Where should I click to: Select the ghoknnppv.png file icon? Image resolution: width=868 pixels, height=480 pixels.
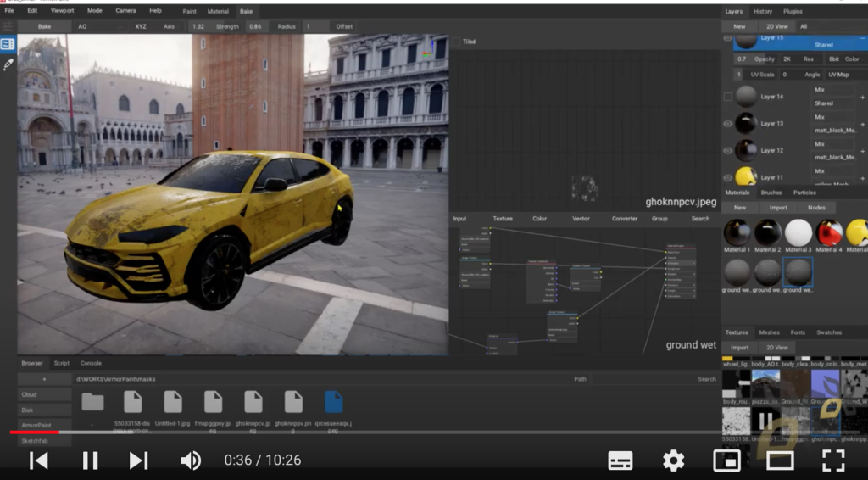(x=293, y=402)
